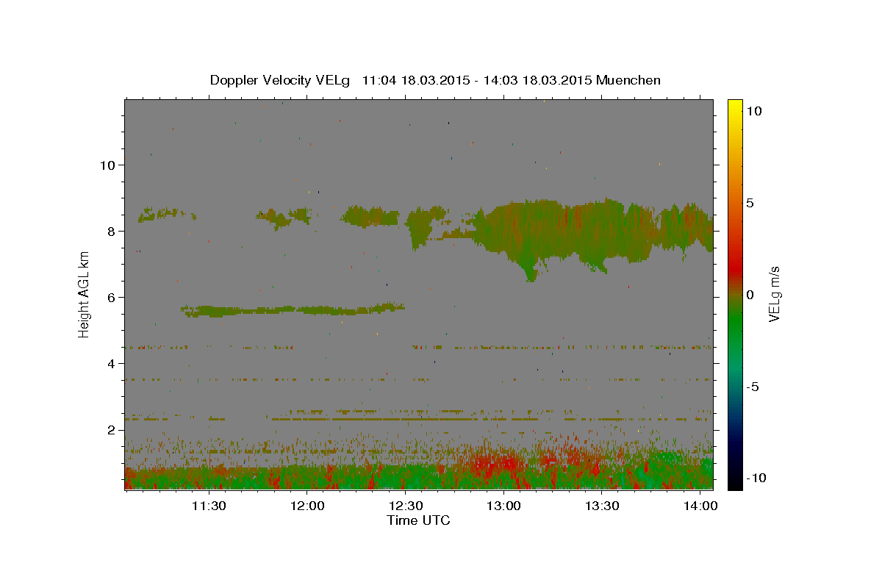
Task: Click the colorbar value 10 label
Action: pos(753,111)
